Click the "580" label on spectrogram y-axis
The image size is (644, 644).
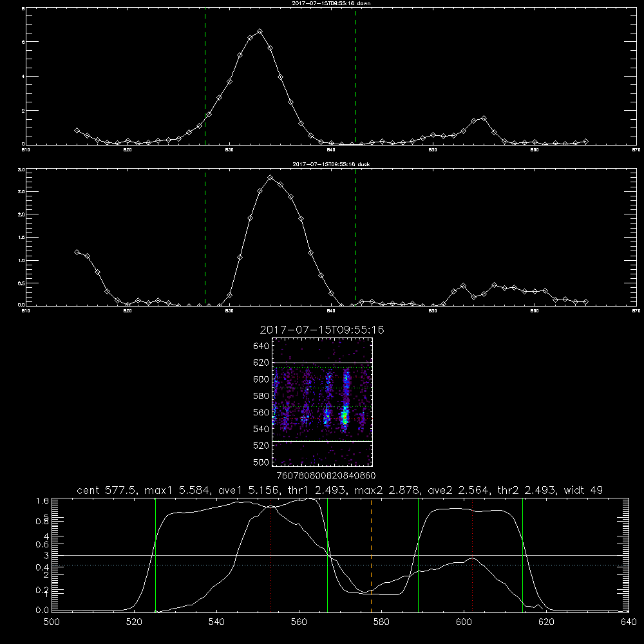tap(261, 396)
